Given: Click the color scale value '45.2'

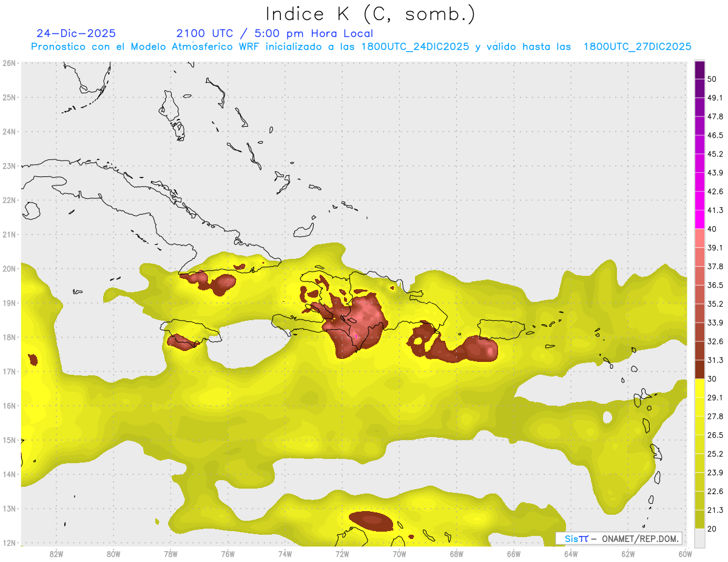Looking at the screenshot, I should point(715,154).
